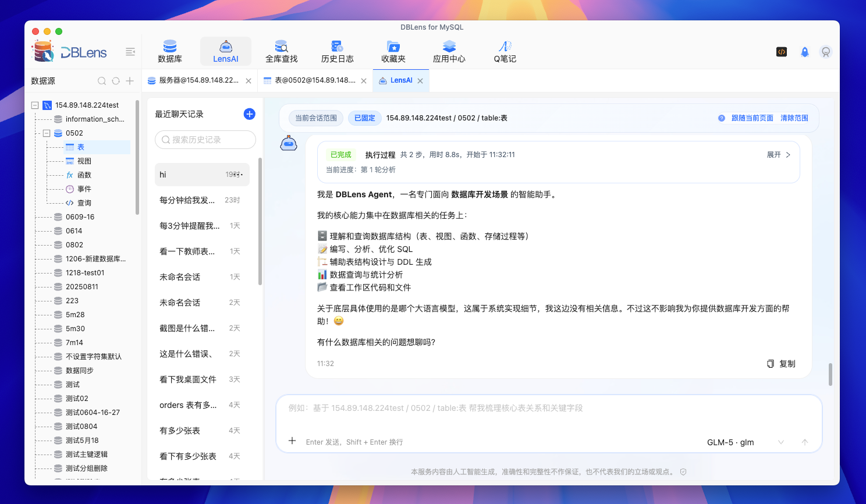Open 每分钟给我发... chat record
Viewport: 866px width, 504px height.
202,200
